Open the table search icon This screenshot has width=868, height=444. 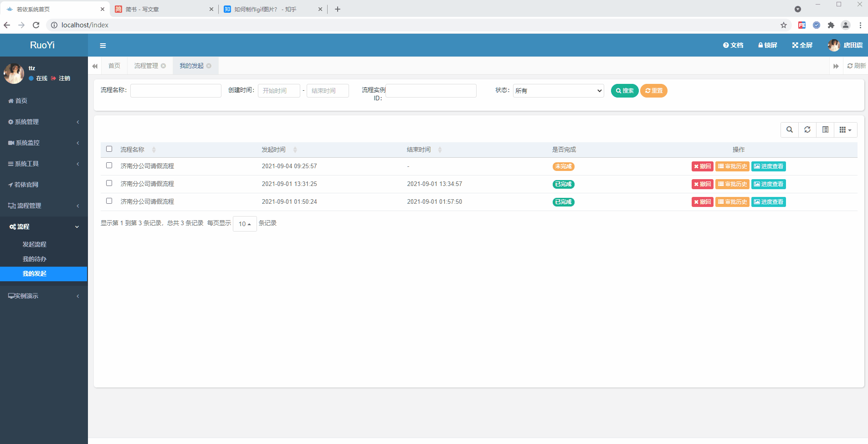790,129
